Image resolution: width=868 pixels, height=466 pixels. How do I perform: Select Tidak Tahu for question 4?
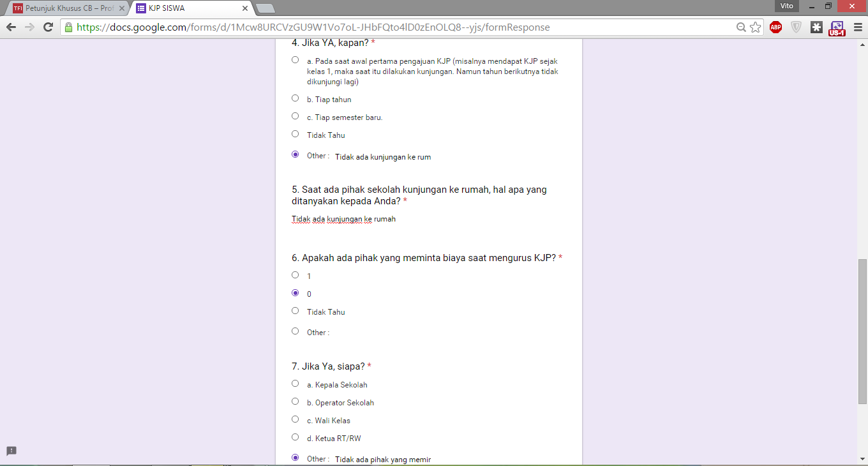(295, 134)
